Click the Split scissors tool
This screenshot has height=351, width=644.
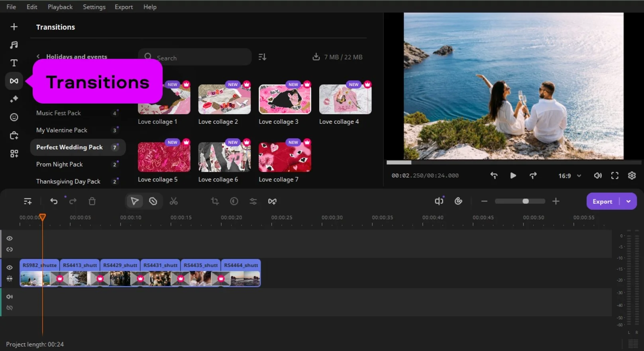pos(173,201)
